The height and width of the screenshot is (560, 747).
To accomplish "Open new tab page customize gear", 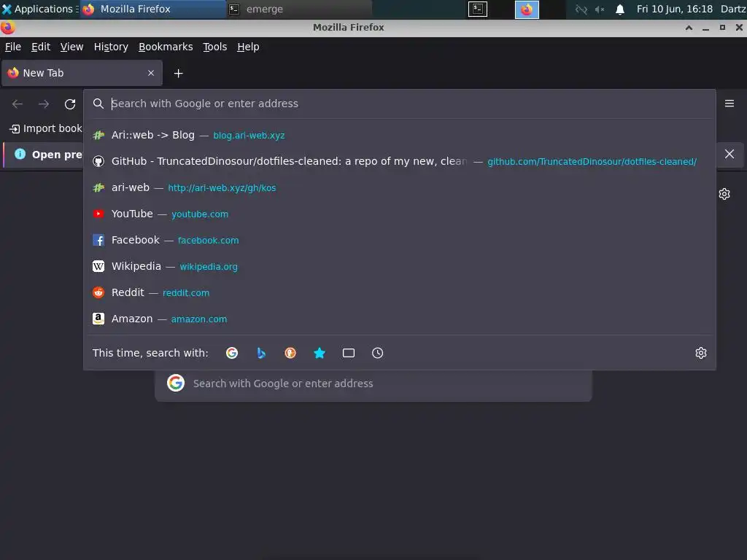I will coord(724,194).
